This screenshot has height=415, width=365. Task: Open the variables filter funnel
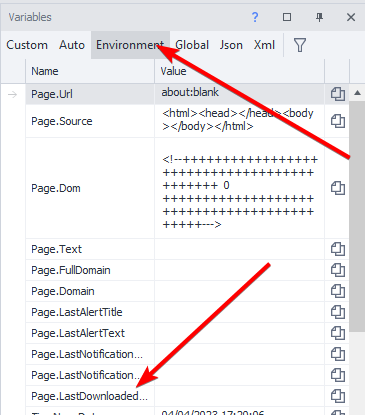(300, 45)
